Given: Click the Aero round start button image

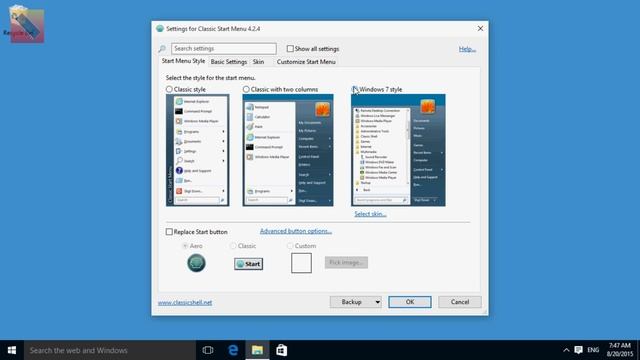Looking at the screenshot, I should [196, 263].
